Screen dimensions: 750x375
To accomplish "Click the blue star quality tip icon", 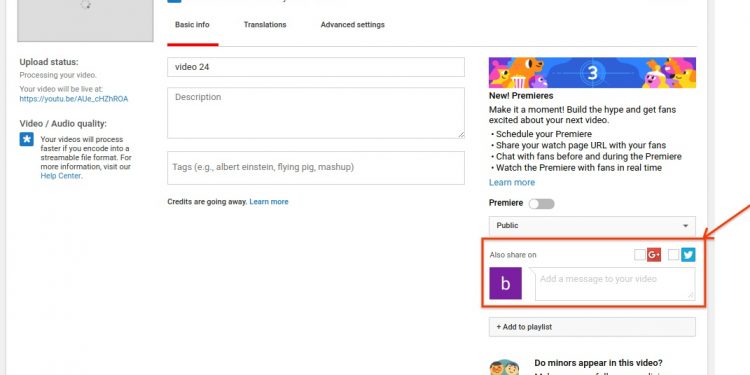I will [x=26, y=139].
